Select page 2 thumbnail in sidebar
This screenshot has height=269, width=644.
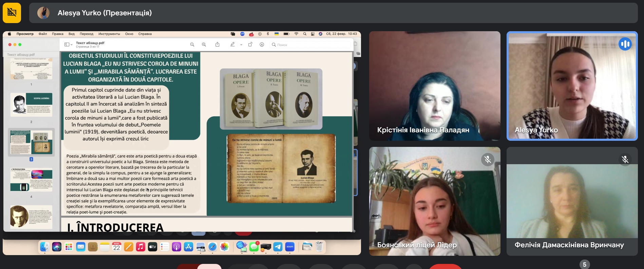(31, 105)
